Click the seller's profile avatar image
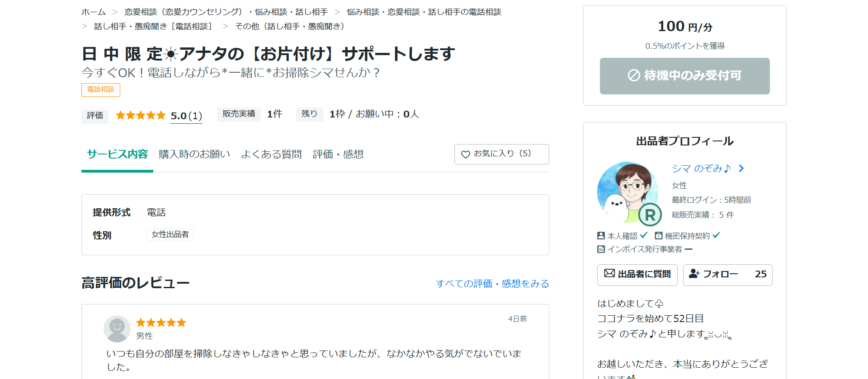Viewport: 868px width, 379px height. (627, 192)
